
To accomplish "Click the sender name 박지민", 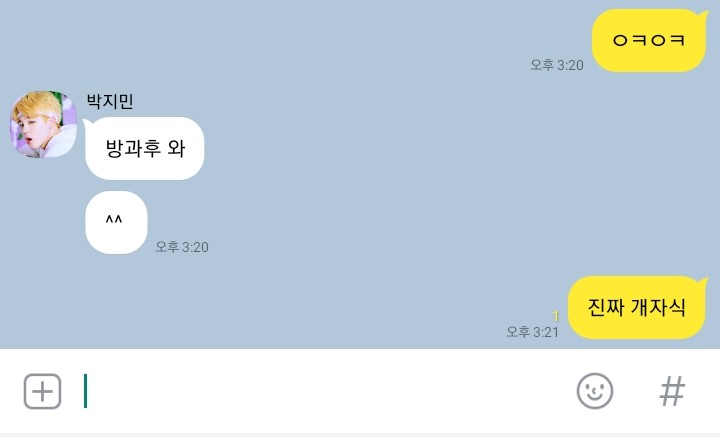I will tap(110, 101).
